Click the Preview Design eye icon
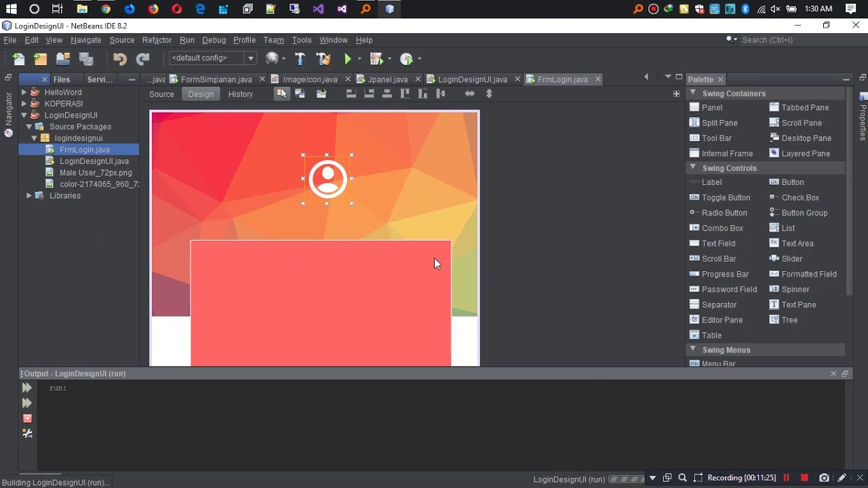The width and height of the screenshot is (868, 488). tap(321, 94)
